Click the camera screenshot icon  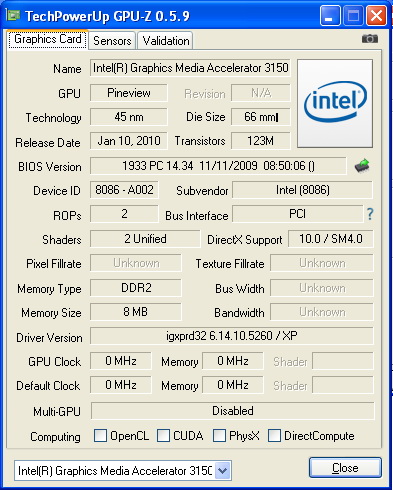[370, 39]
